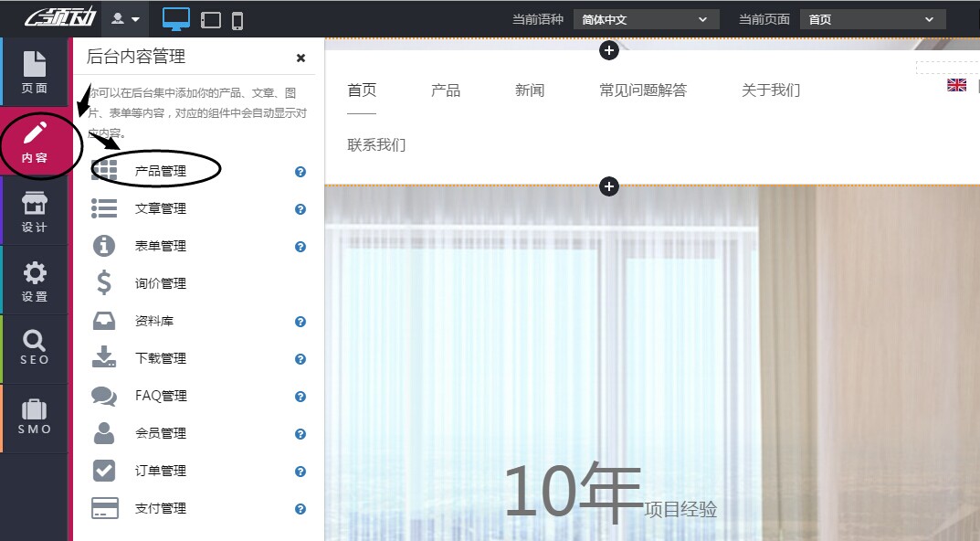
Task: Open 表单管理
Action: click(160, 246)
